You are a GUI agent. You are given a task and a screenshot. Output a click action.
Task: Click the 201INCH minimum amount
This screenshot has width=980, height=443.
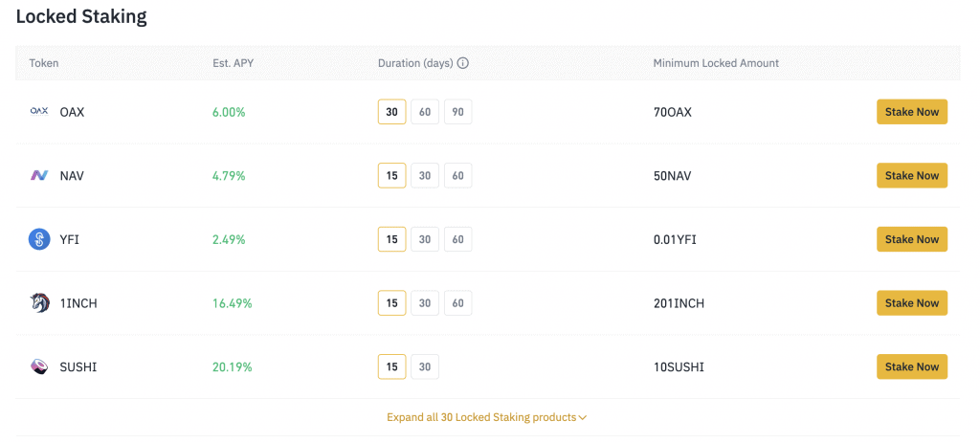pyautogui.click(x=679, y=303)
